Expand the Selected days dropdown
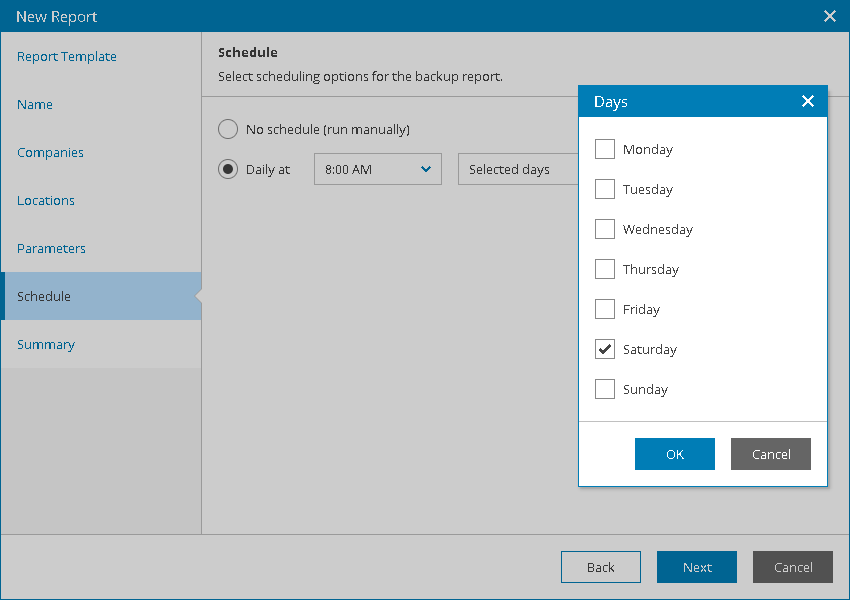 pos(517,169)
